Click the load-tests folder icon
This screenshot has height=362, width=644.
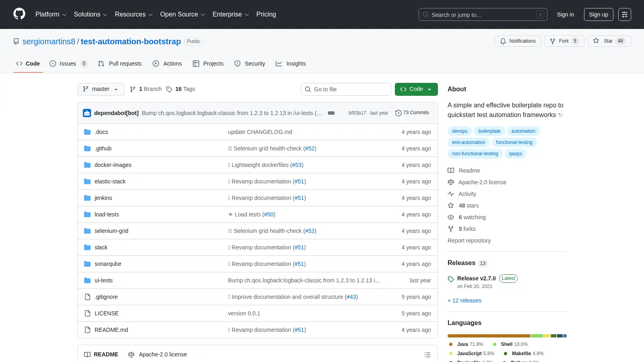(87, 214)
